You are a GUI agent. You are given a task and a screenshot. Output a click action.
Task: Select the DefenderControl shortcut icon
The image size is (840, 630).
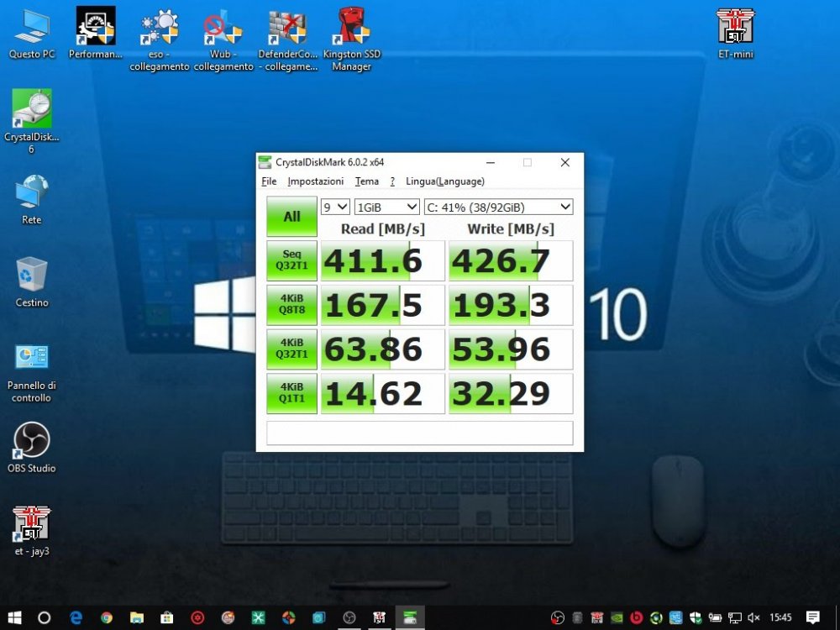287,39
